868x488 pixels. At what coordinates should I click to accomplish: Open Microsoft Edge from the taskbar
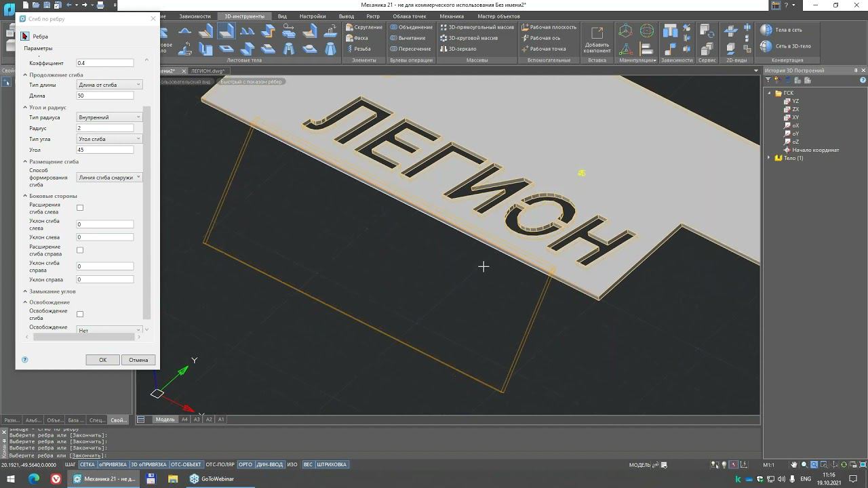point(34,479)
